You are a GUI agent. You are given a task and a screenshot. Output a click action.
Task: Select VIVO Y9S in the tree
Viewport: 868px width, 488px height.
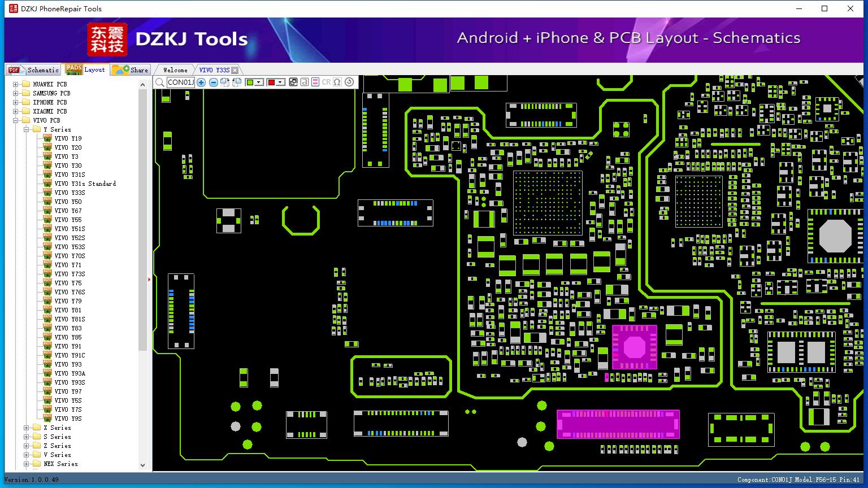coord(68,419)
